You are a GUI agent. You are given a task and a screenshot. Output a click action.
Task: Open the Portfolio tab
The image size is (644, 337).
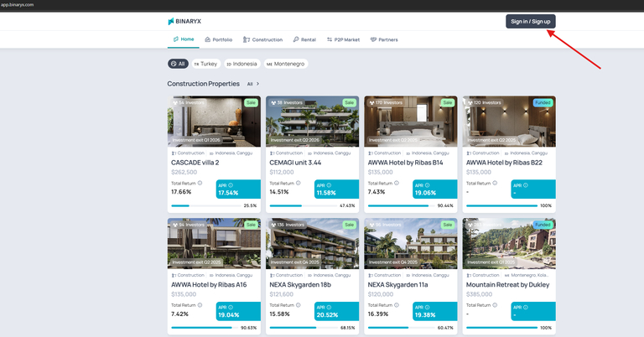click(x=219, y=39)
